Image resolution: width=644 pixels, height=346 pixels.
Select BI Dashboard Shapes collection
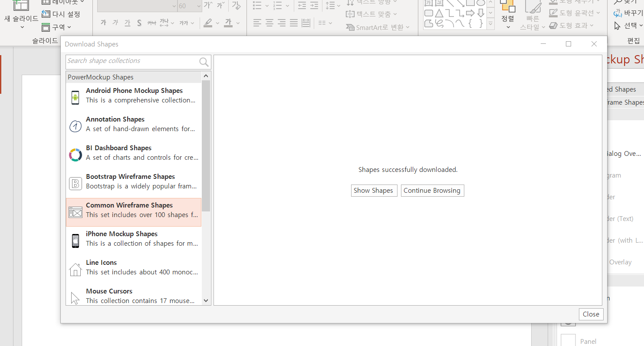click(134, 155)
